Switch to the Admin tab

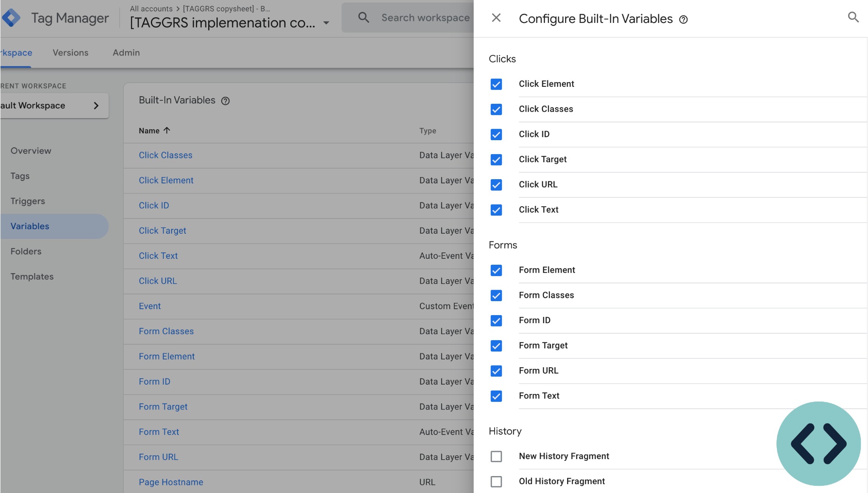pos(126,53)
